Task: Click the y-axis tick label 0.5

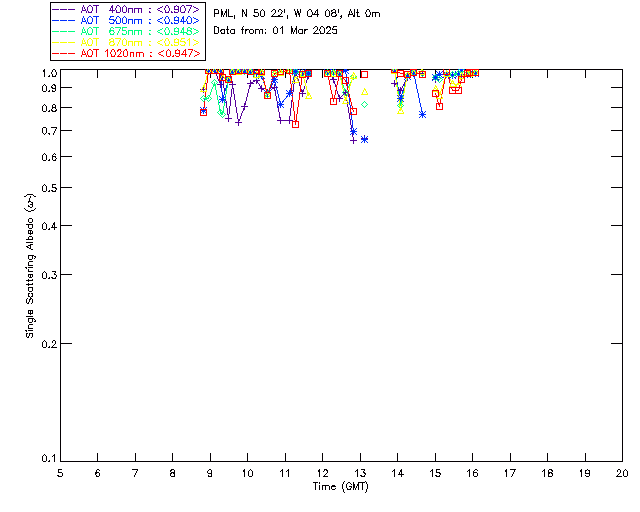Action: [x=51, y=188]
